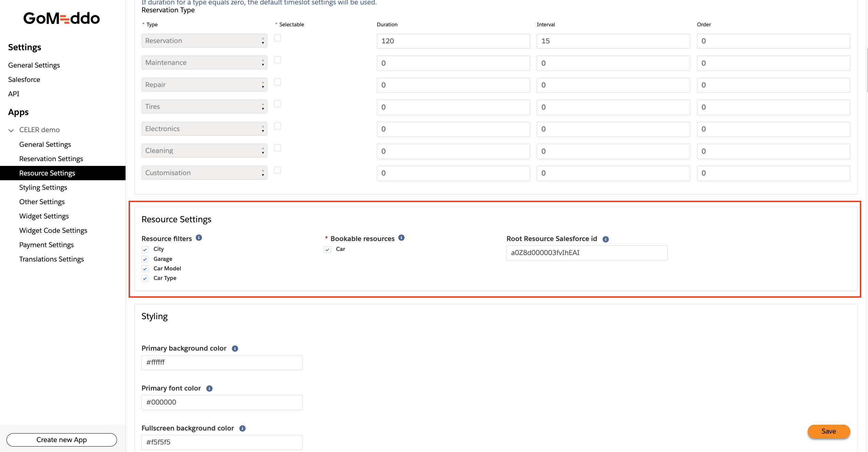Click info icon beside Bookable resources

tap(401, 238)
